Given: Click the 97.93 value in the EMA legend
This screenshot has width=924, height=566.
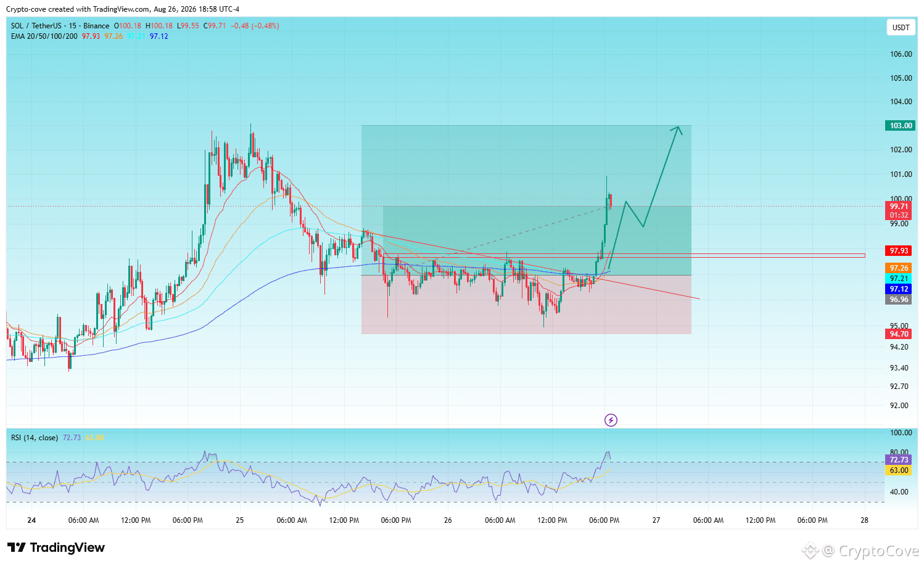Looking at the screenshot, I should click(x=91, y=36).
